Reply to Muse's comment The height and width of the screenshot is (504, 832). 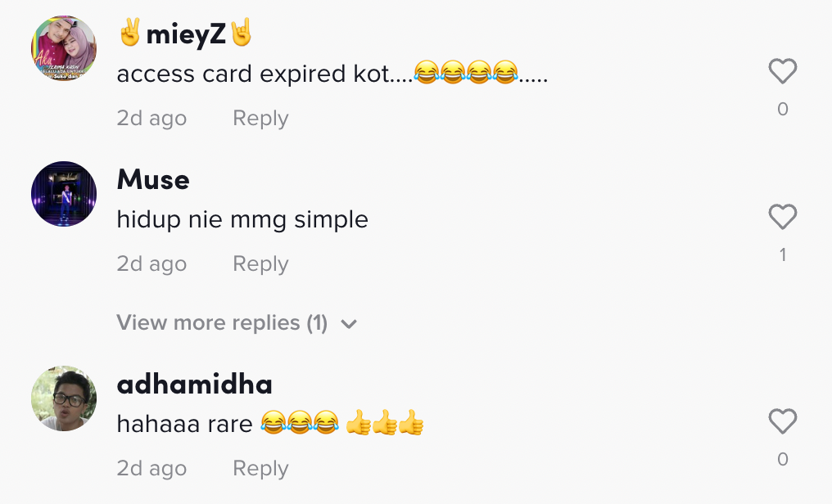point(260,264)
